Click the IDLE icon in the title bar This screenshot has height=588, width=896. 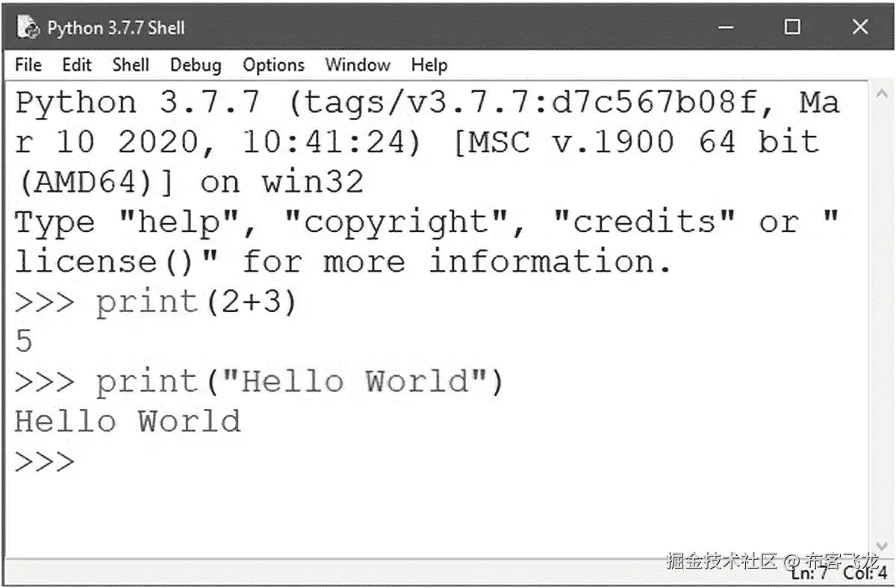coord(28,27)
